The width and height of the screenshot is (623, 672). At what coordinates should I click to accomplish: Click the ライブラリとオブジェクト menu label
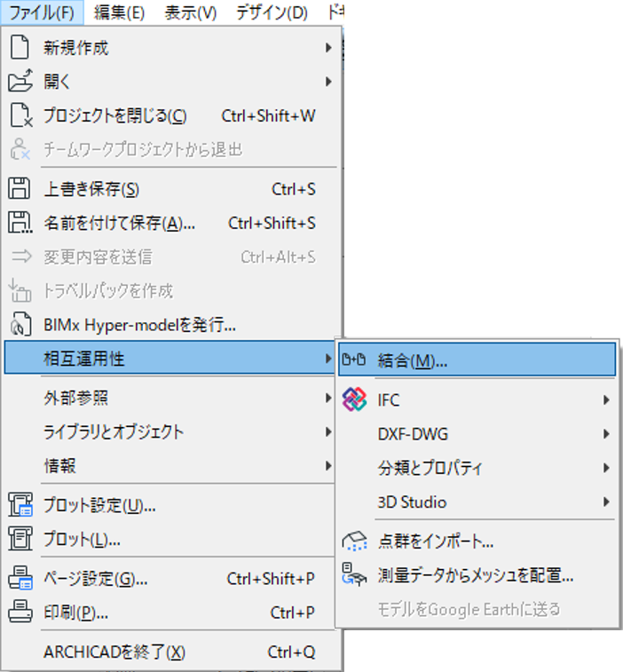click(x=114, y=431)
